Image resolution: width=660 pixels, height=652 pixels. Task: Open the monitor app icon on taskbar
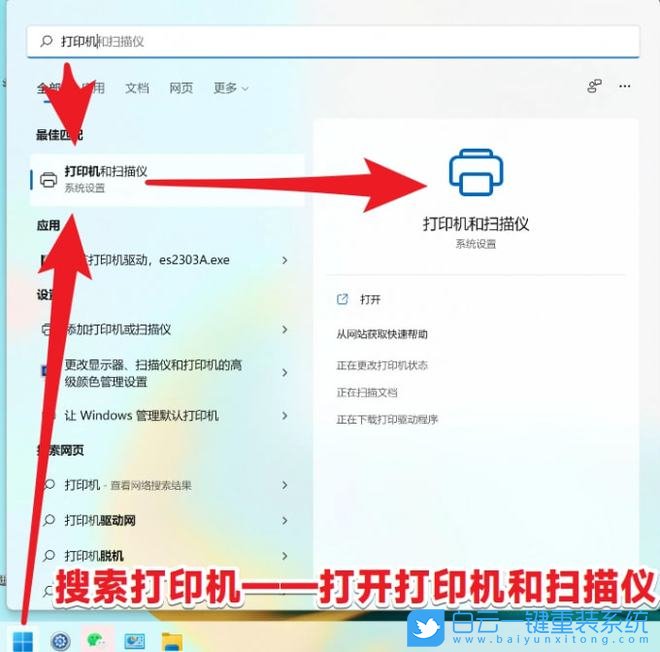(135, 641)
